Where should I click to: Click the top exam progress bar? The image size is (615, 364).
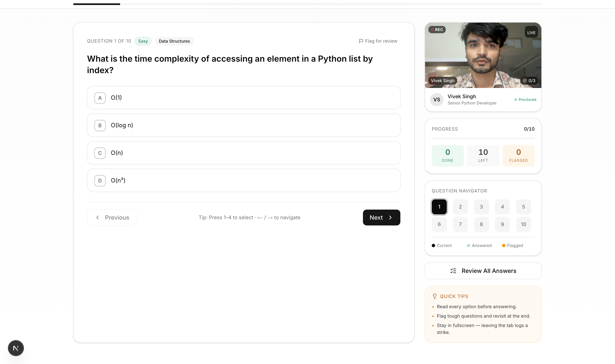tap(307, 4)
